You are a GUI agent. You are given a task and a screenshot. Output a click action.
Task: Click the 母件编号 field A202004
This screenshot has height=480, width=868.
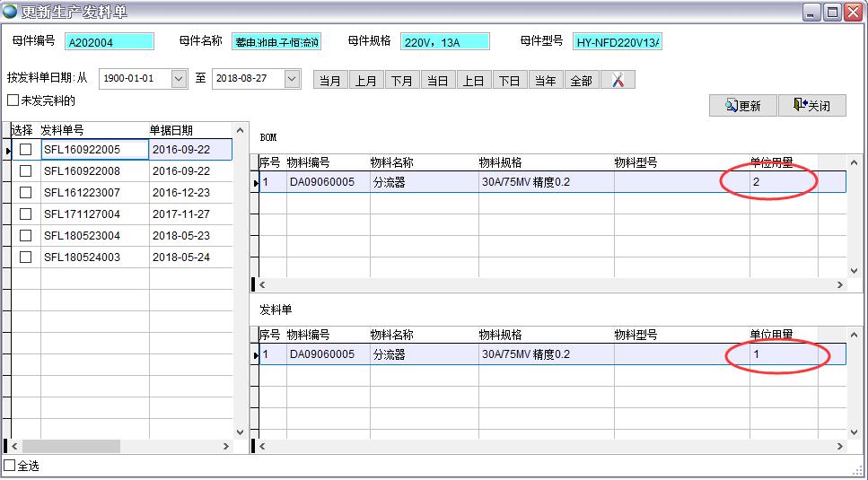pyautogui.click(x=110, y=41)
